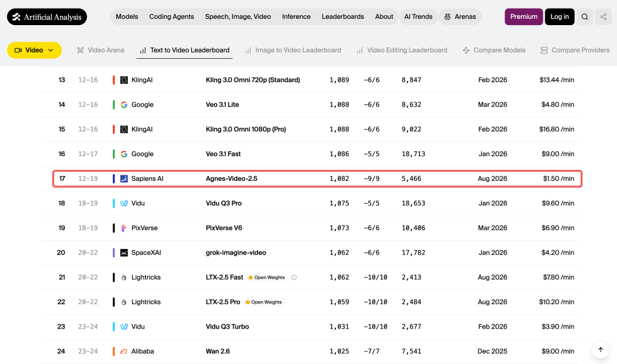This screenshot has width=617, height=364.
Task: Click Open Weights badge on LTX-2.5 Fast
Action: [266, 277]
